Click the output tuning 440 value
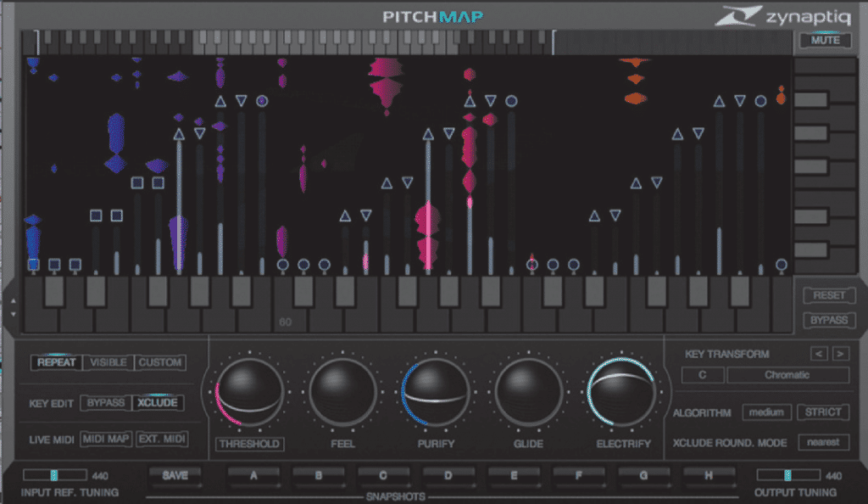This screenshot has height=504, width=868. (x=834, y=476)
